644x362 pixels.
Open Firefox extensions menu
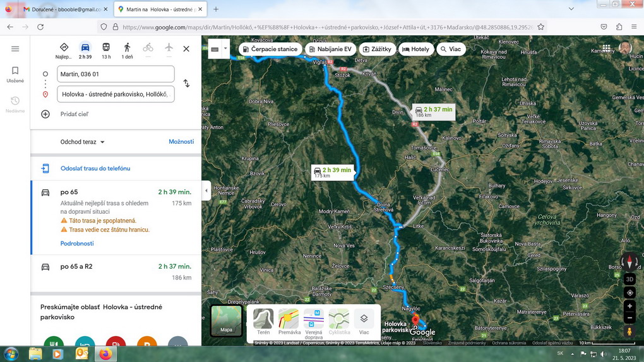coord(619,26)
